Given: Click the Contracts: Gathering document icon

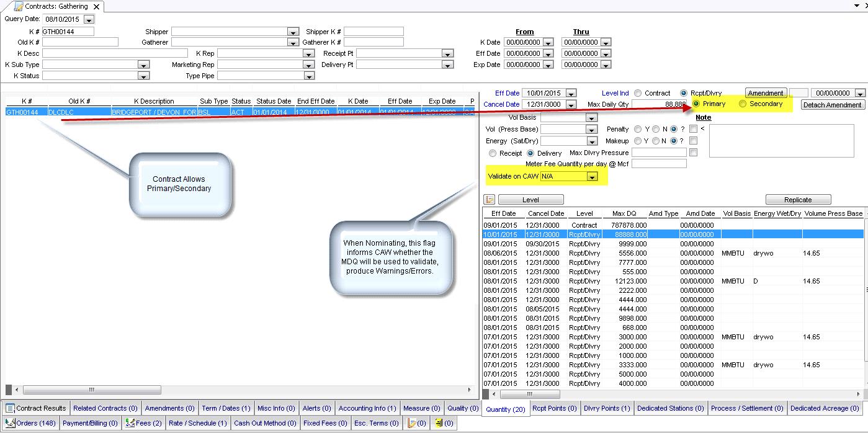Looking at the screenshot, I should [19, 6].
